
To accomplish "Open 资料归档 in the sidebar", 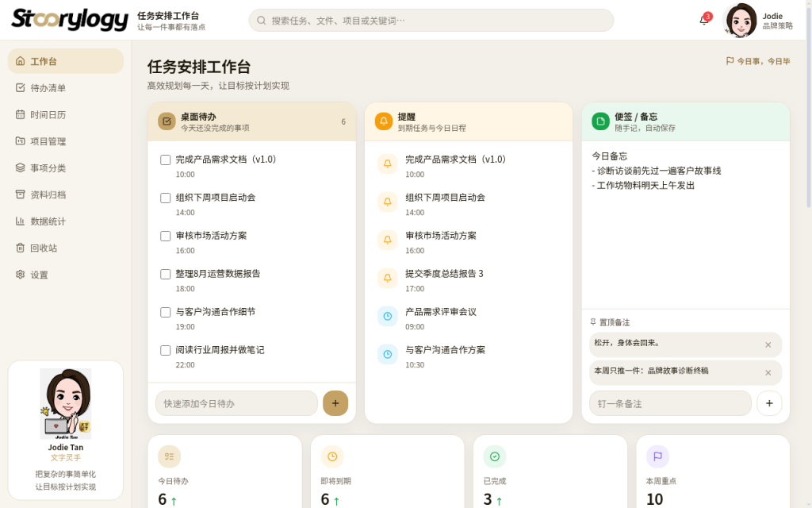I will [x=66, y=194].
